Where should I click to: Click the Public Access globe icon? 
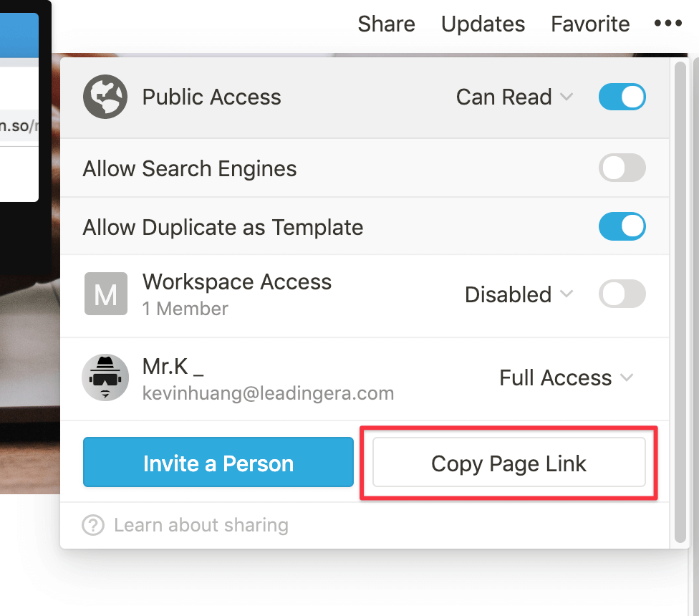pyautogui.click(x=105, y=97)
